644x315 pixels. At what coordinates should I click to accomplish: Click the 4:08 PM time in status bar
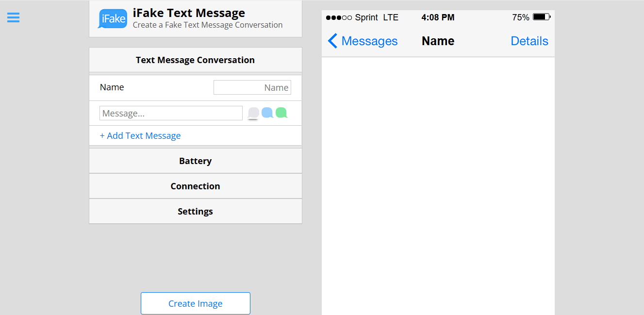coord(438,17)
